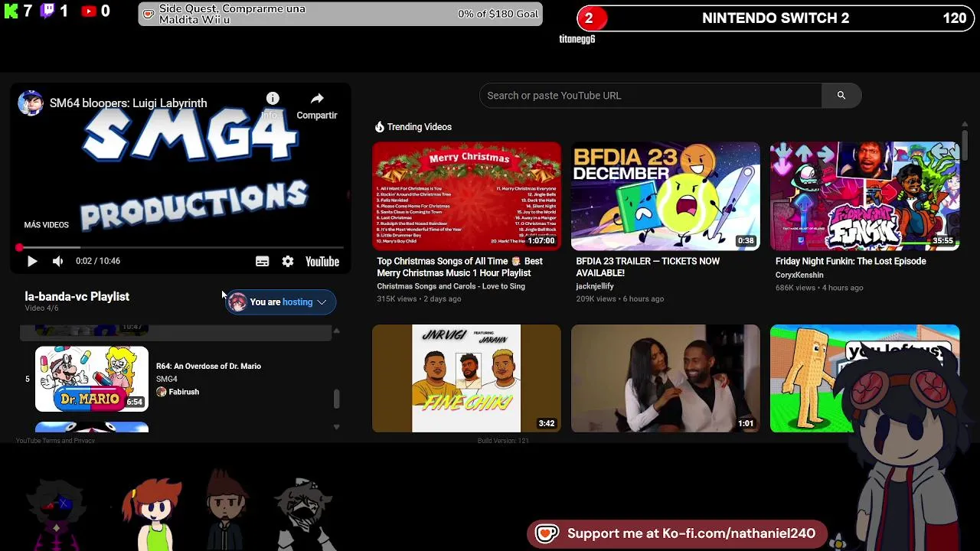
Task: Seek along the video progress bar
Action: tap(181, 248)
